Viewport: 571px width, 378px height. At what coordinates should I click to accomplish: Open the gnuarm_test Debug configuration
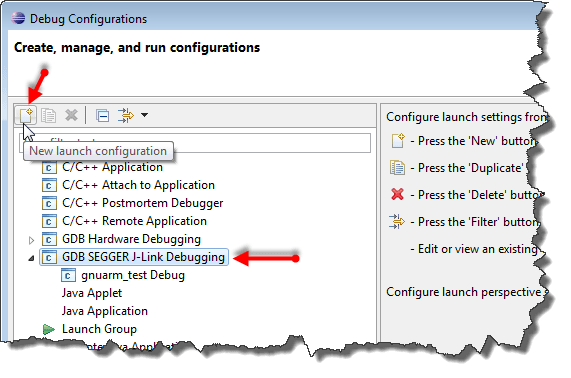[133, 275]
